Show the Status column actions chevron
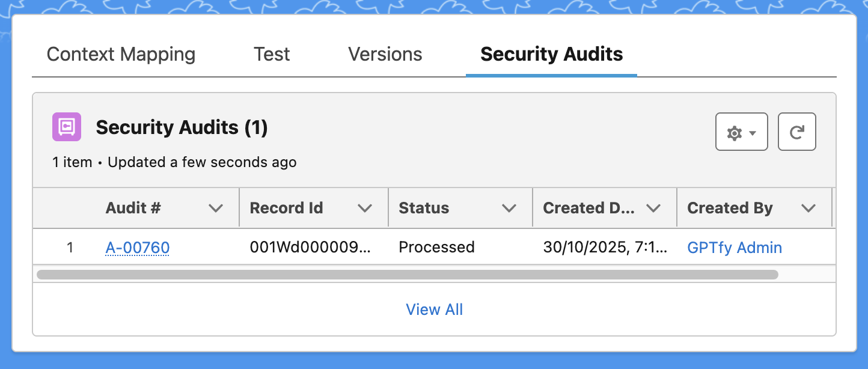The width and height of the screenshot is (868, 369). tap(509, 209)
